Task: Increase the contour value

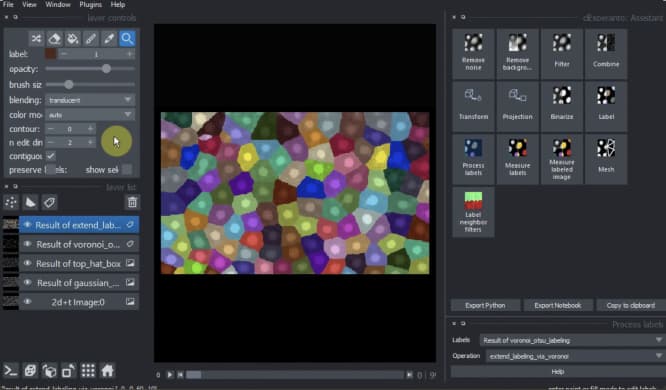Action: (x=90, y=129)
